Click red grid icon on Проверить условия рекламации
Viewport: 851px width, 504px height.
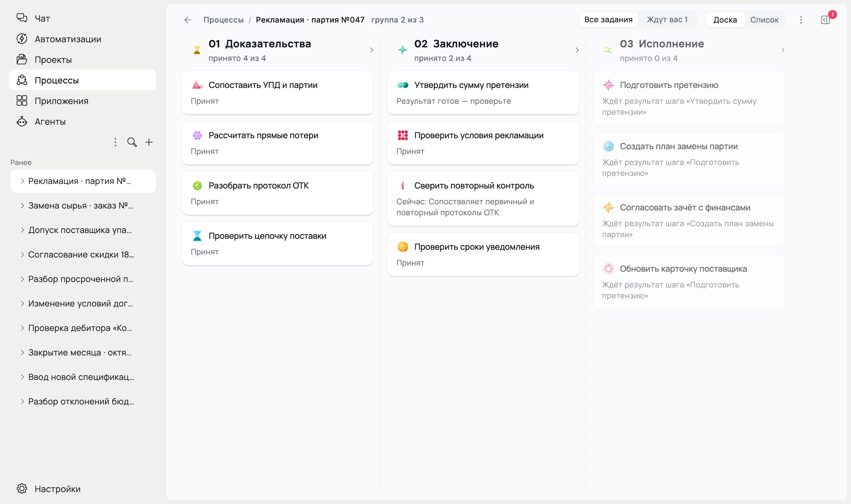pos(403,135)
